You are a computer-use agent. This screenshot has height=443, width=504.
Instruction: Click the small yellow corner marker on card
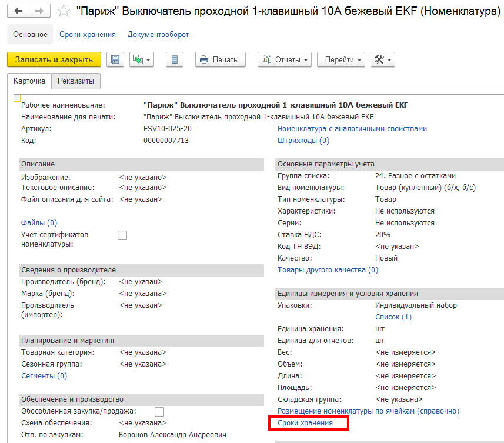pos(18,98)
